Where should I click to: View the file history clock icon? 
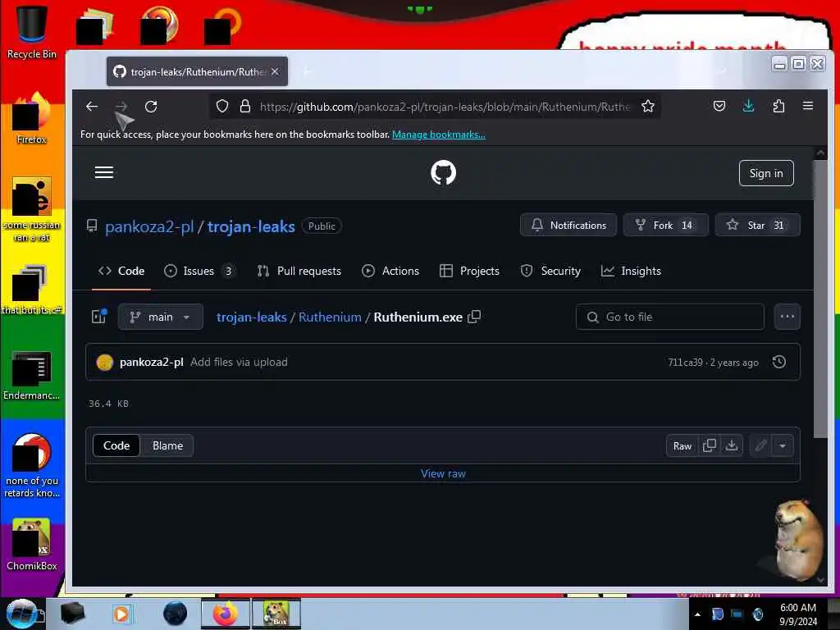[x=779, y=362]
